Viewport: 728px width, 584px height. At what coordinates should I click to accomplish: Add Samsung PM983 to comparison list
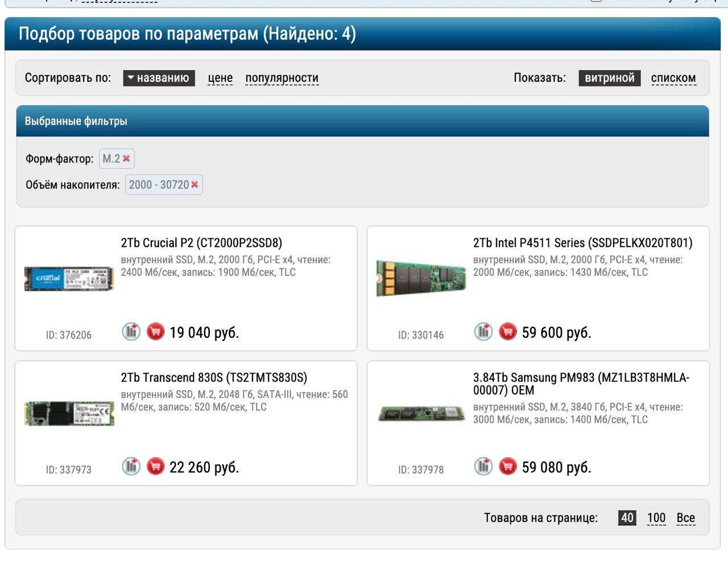coord(483,466)
